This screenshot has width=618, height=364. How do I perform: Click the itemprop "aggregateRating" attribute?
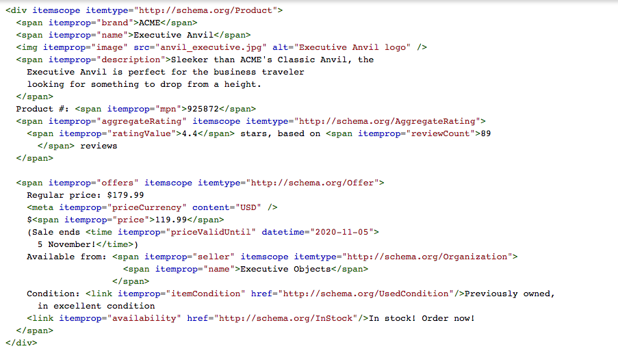pos(118,121)
